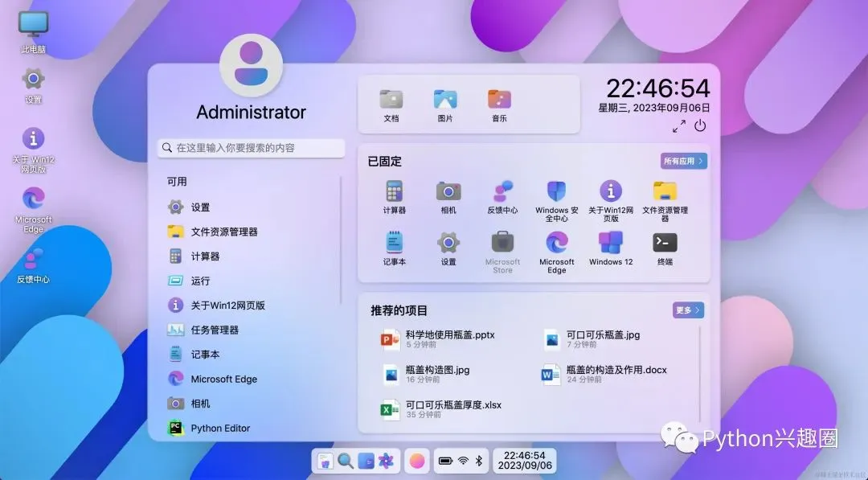Open the Terminal pinned app
Image resolution: width=868 pixels, height=480 pixels.
tap(665, 248)
